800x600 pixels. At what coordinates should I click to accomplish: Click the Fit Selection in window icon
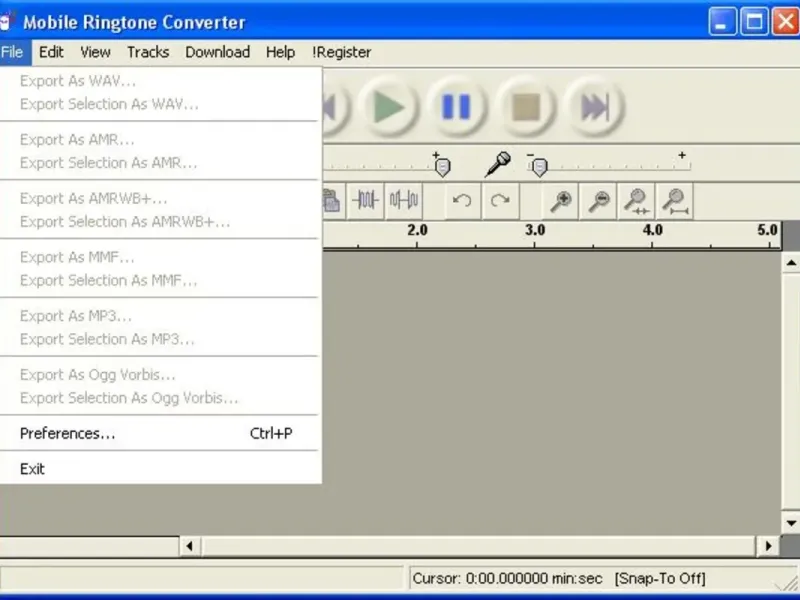pyautogui.click(x=637, y=201)
